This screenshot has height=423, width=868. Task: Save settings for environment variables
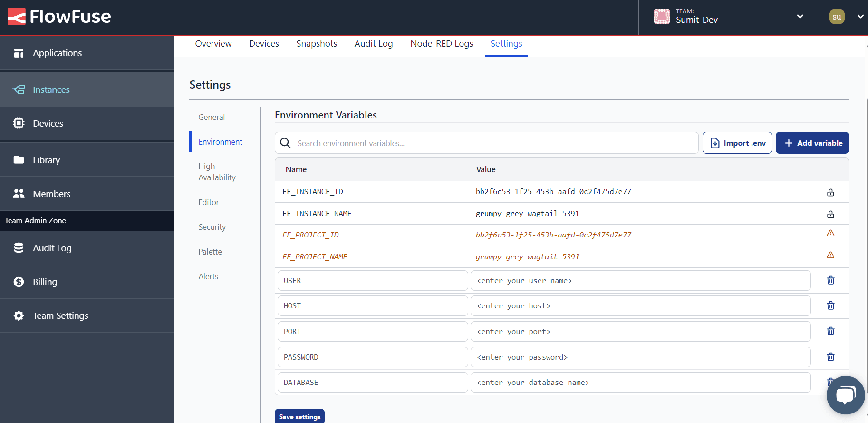tap(299, 416)
